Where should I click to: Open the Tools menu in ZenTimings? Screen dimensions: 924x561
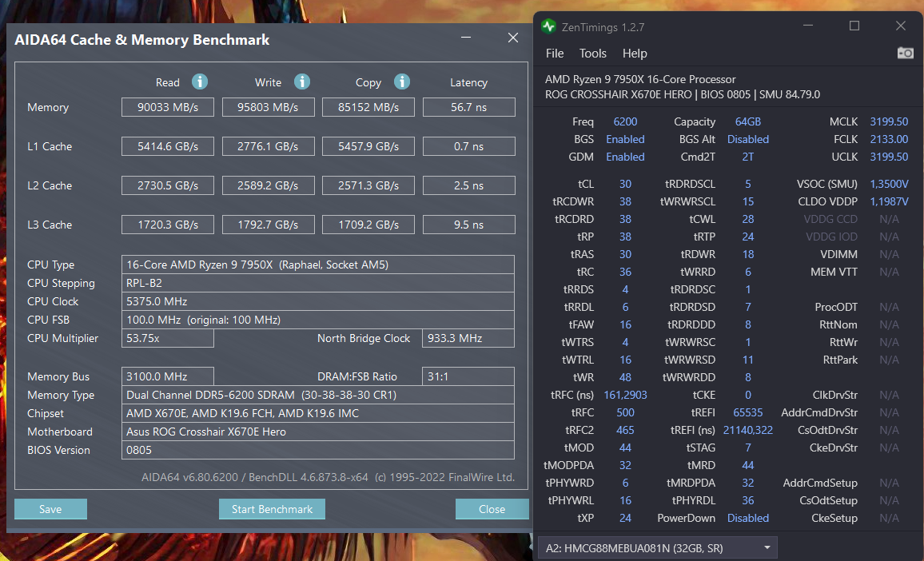click(x=593, y=53)
